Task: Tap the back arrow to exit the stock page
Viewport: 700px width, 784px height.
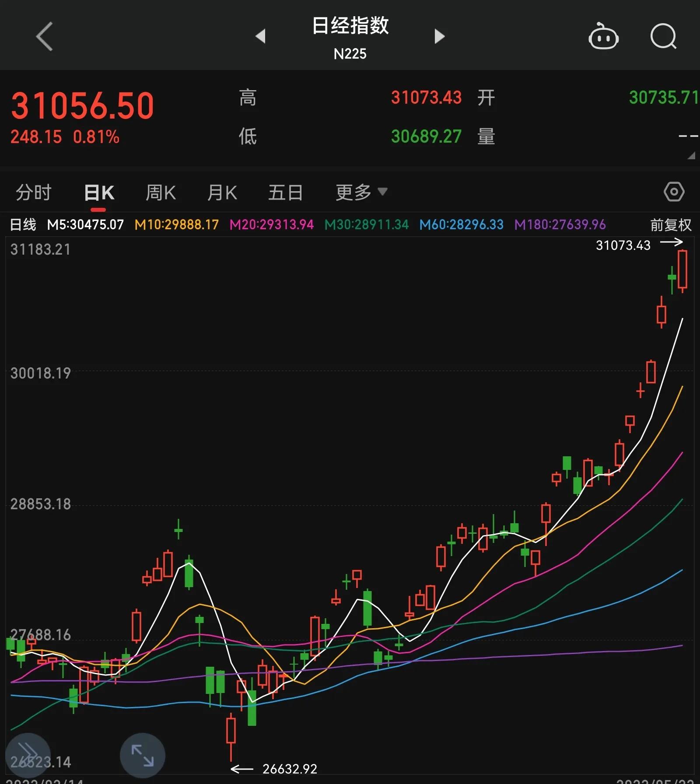Action: (x=44, y=37)
